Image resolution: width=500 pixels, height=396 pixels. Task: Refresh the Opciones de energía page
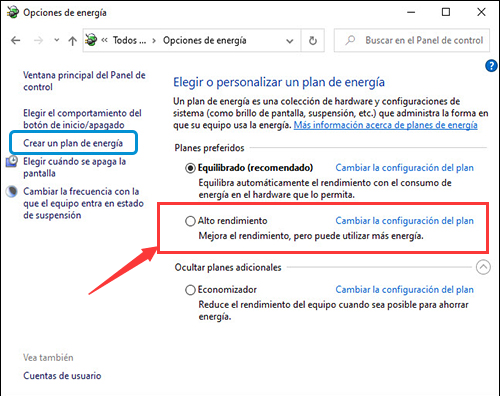tap(313, 41)
